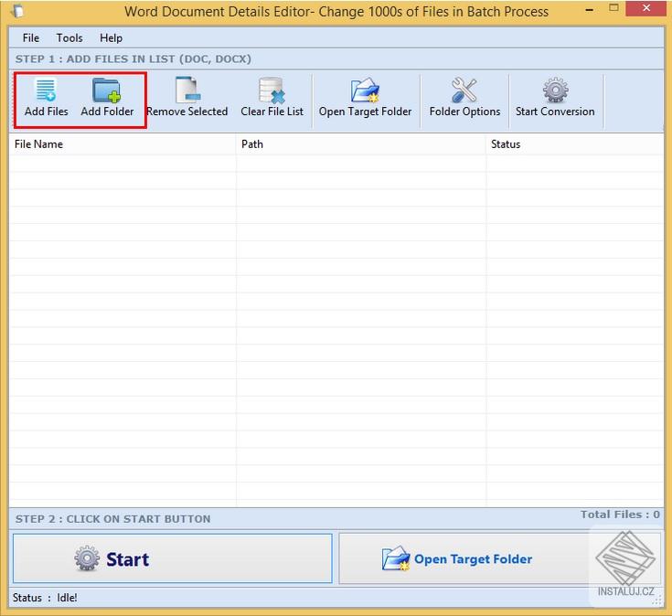Screen dimensions: 672x616
Task: Minimize the Word Document Details Editor window
Action: click(x=590, y=9)
